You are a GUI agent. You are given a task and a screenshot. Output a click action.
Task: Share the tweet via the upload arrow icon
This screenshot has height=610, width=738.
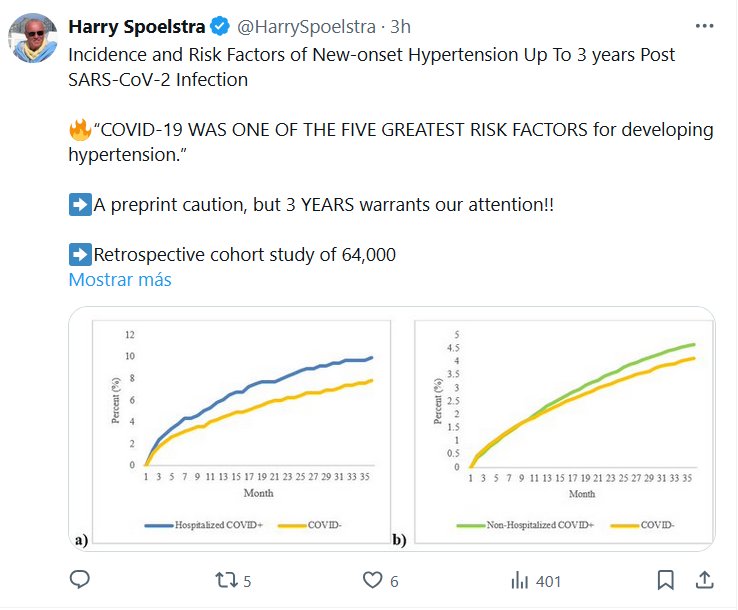pos(703,580)
